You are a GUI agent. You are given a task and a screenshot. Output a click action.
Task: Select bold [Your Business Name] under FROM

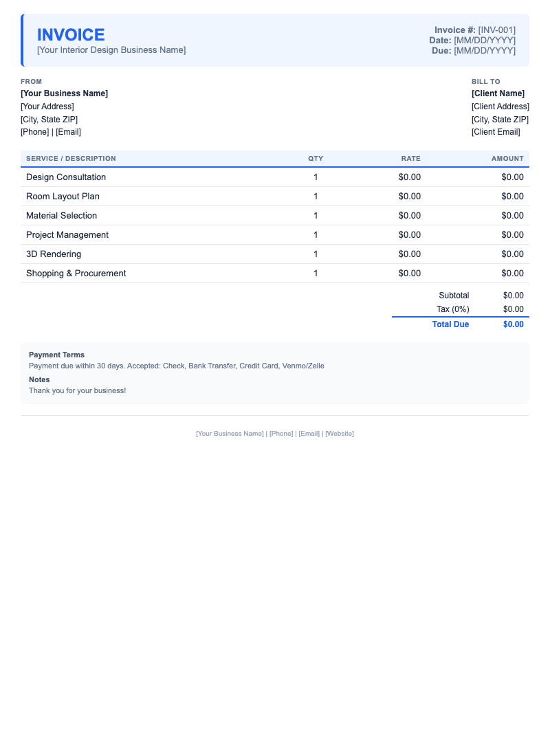tap(64, 93)
